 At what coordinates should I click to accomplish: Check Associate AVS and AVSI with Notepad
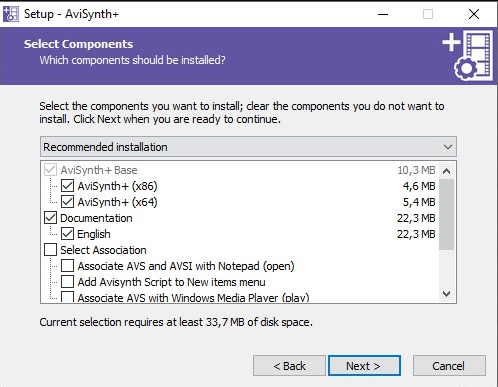[x=67, y=266]
